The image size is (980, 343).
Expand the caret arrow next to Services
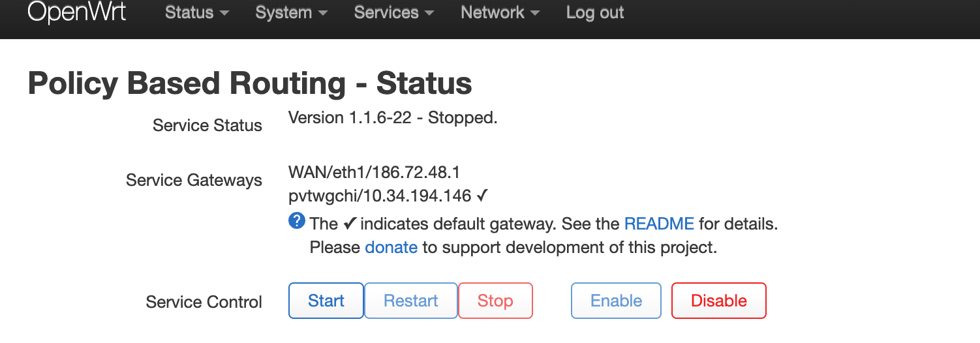coord(429,14)
